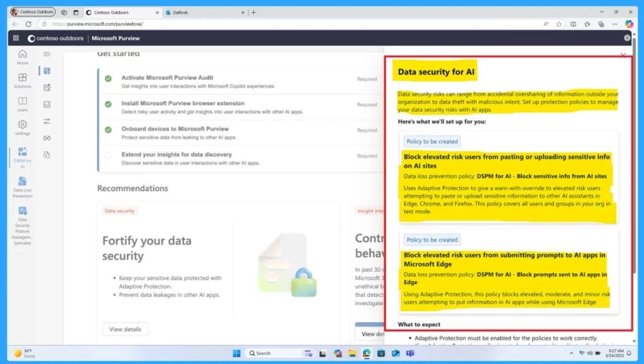Click second Policy to be created badge
The width and height of the screenshot is (644, 364).
(x=432, y=240)
